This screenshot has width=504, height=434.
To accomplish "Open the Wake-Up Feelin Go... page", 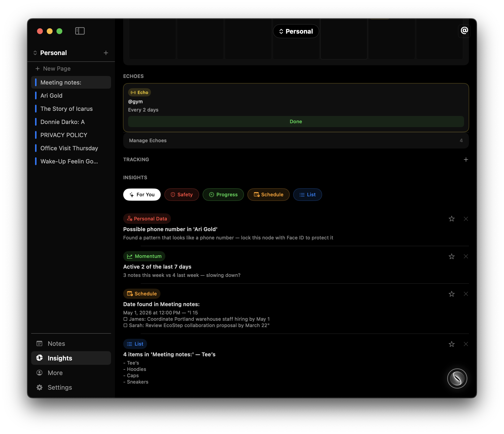I will (x=71, y=161).
